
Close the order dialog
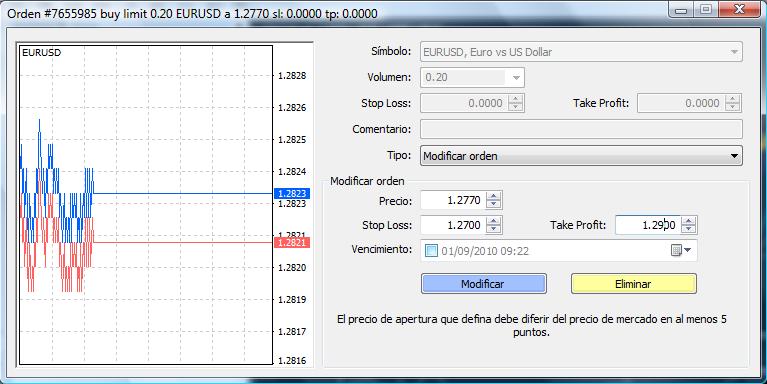[x=739, y=10]
